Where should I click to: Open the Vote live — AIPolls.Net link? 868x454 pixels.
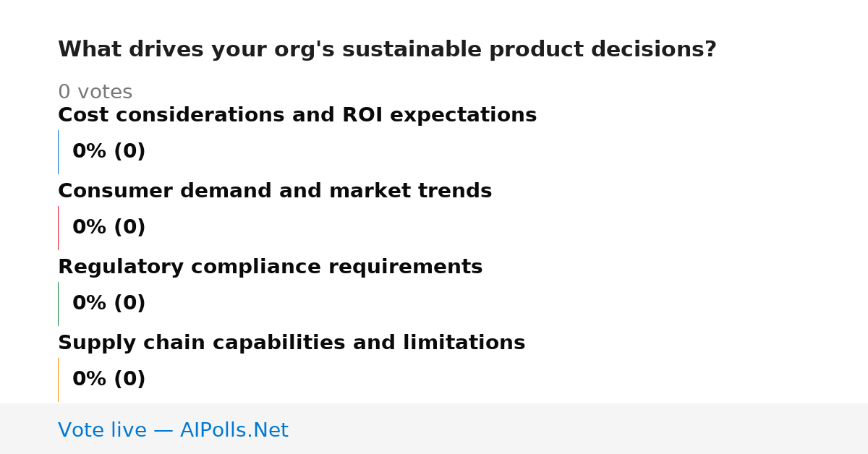coord(173,430)
